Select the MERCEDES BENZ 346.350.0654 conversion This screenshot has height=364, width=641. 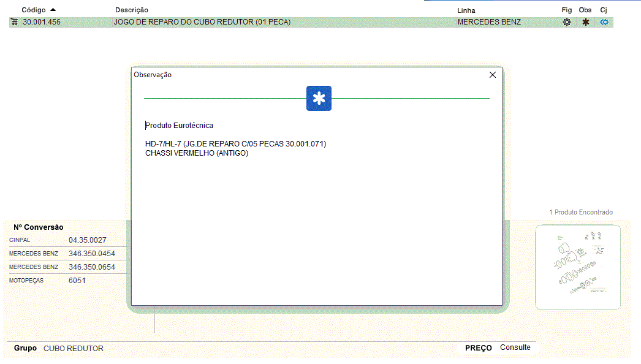(67, 267)
